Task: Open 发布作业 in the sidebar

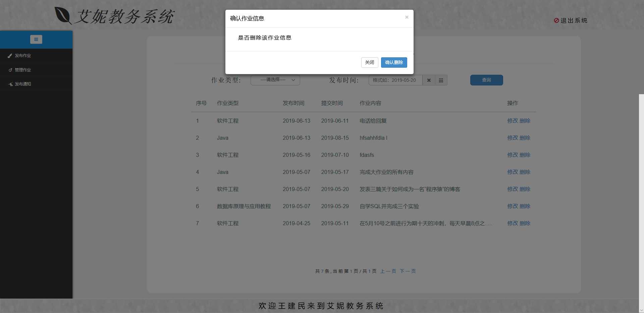Action: click(x=23, y=56)
